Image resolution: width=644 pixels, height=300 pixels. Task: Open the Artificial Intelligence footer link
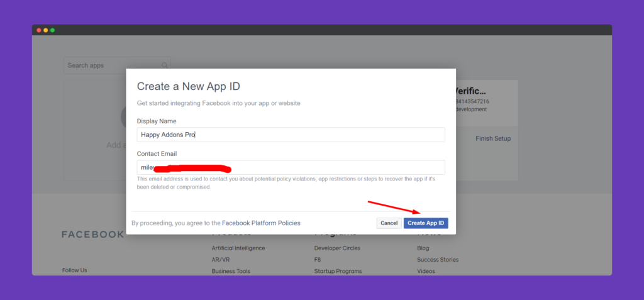click(238, 248)
